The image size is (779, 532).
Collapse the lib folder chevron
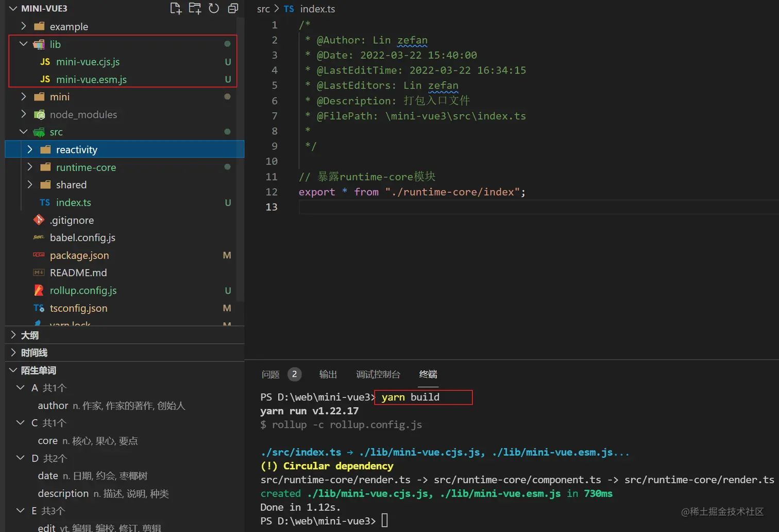point(23,44)
